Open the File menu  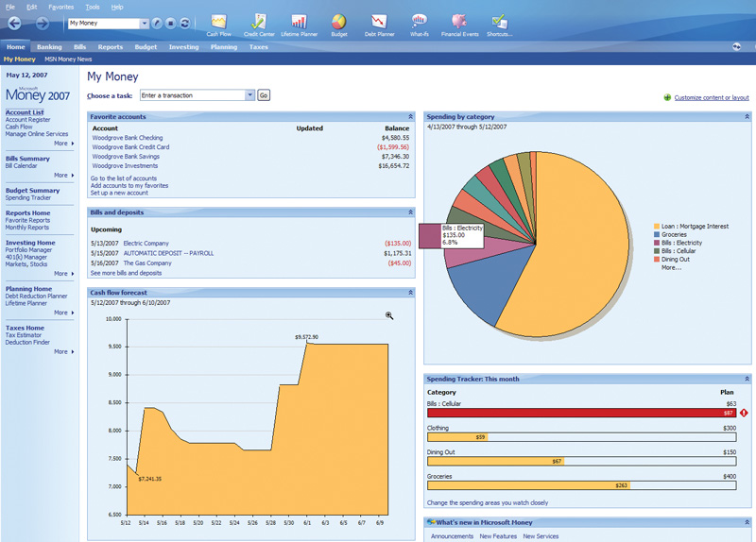(x=10, y=7)
